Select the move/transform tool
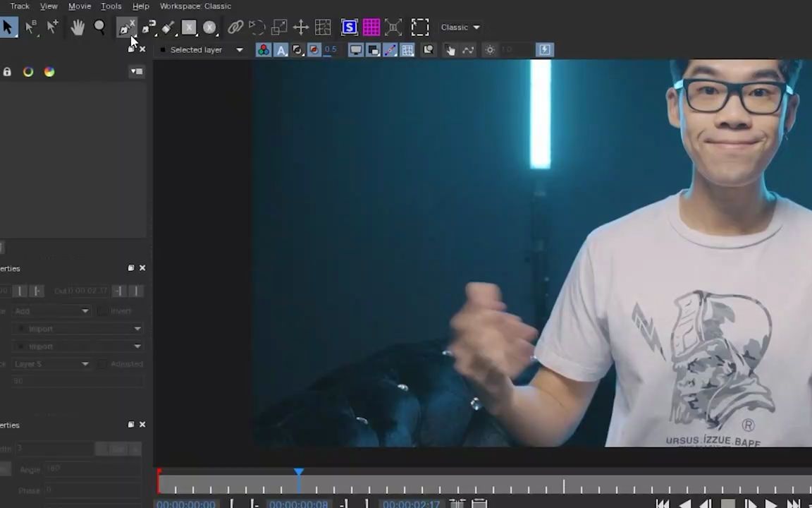 [x=300, y=27]
